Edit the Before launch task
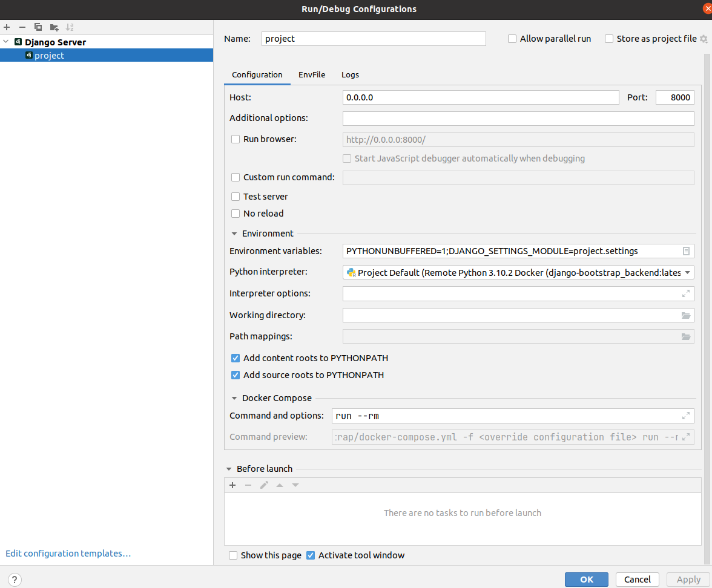 click(264, 485)
